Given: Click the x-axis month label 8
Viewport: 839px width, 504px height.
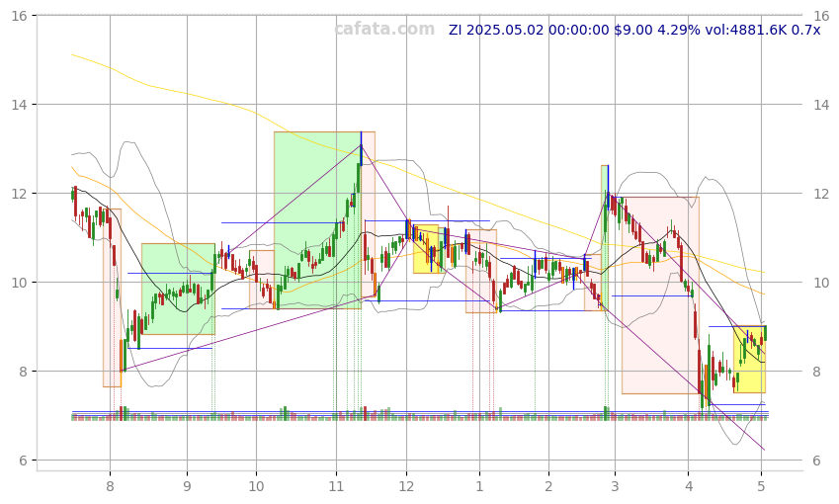Looking at the screenshot, I should [111, 486].
